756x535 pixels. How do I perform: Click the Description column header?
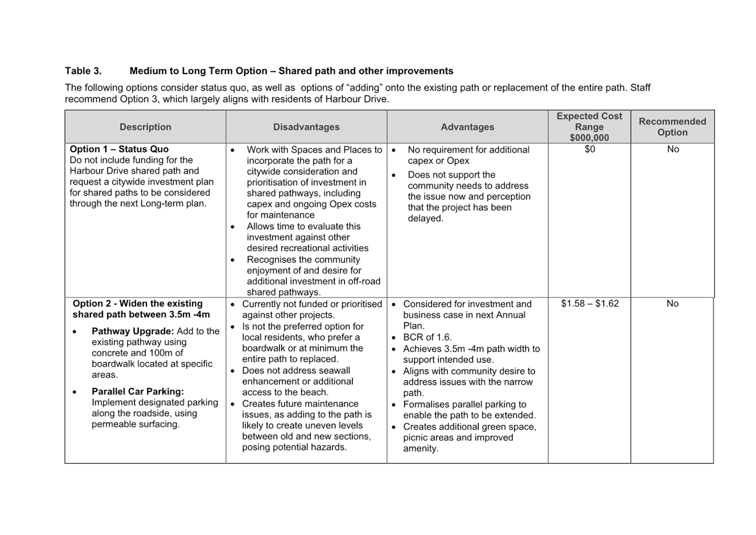pos(145,126)
